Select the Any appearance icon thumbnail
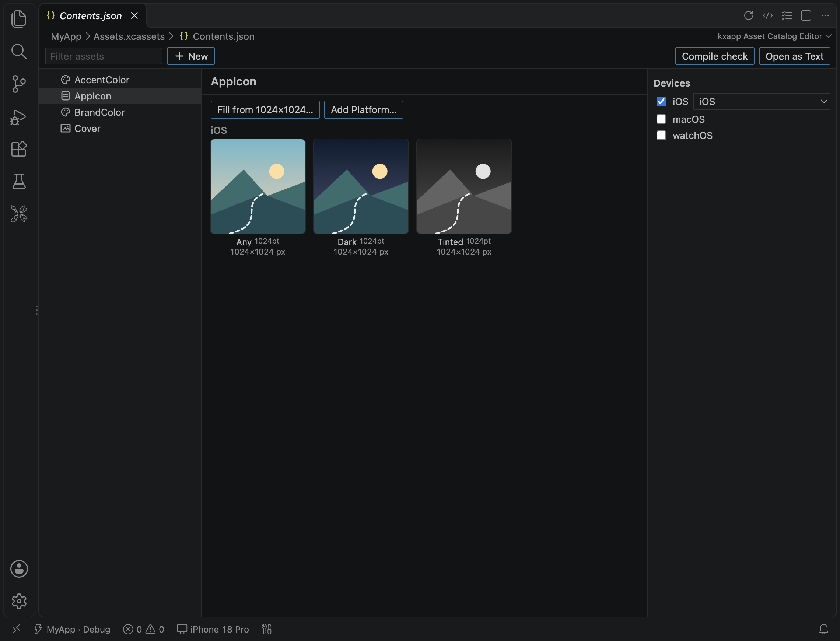The width and height of the screenshot is (840, 641). 258,186
